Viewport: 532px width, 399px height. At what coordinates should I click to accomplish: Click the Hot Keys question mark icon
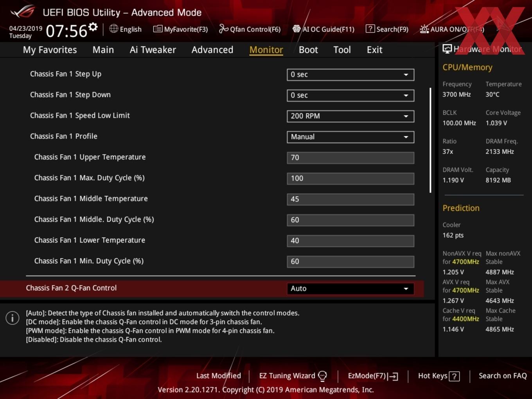click(x=454, y=376)
